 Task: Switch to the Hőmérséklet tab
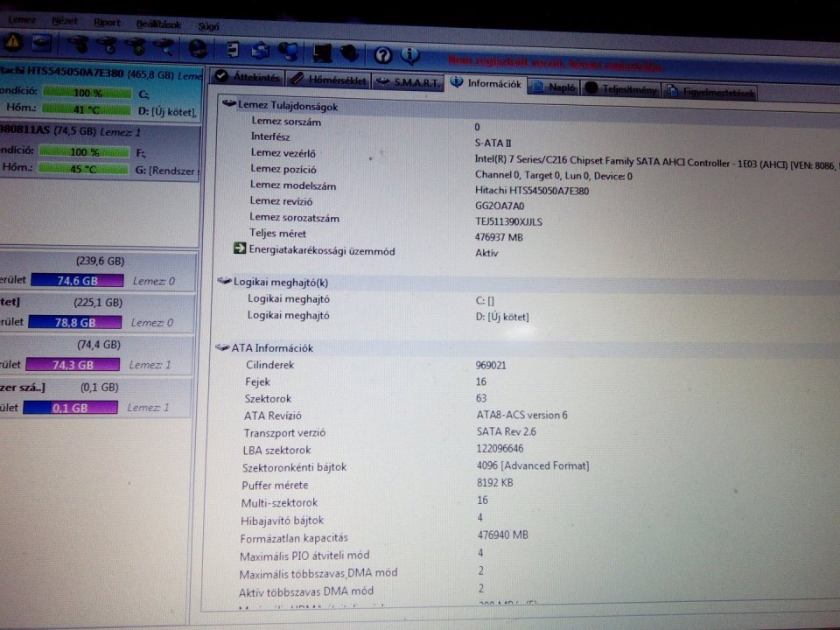[x=328, y=80]
